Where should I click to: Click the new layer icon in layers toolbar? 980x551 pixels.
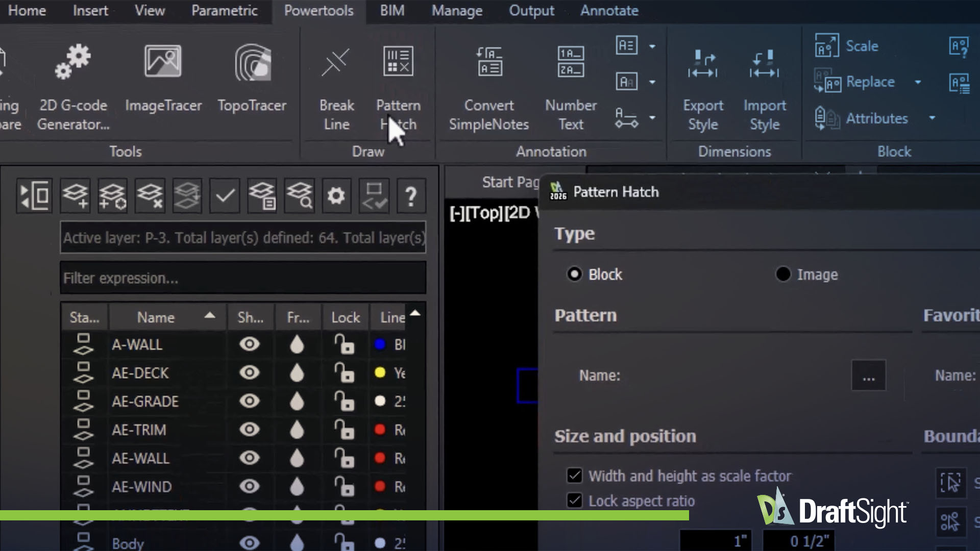coord(75,195)
